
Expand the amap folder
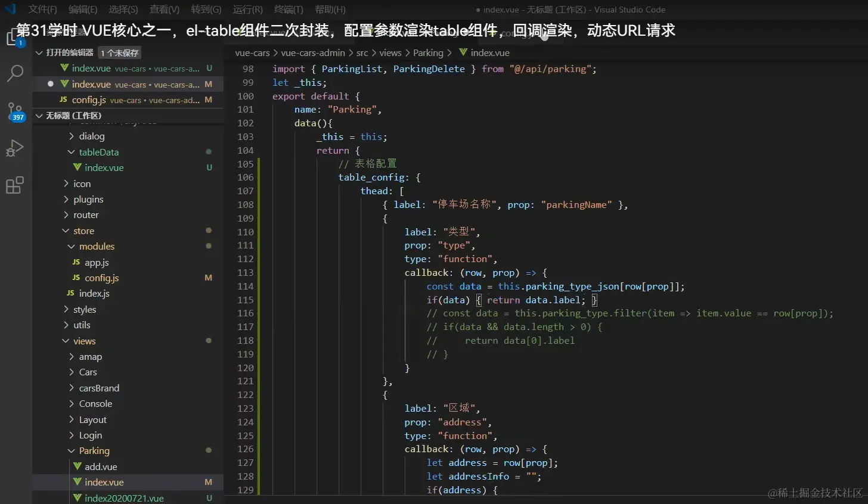click(x=72, y=357)
